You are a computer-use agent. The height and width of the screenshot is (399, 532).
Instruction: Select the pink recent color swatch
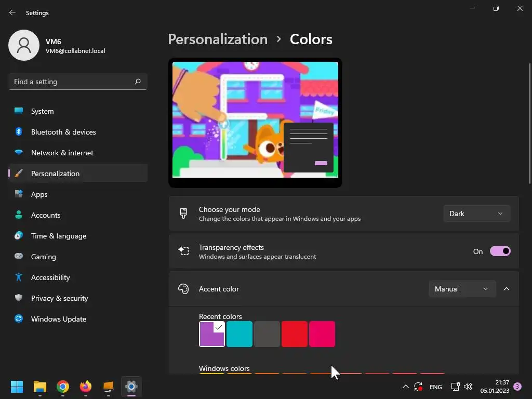click(x=322, y=334)
